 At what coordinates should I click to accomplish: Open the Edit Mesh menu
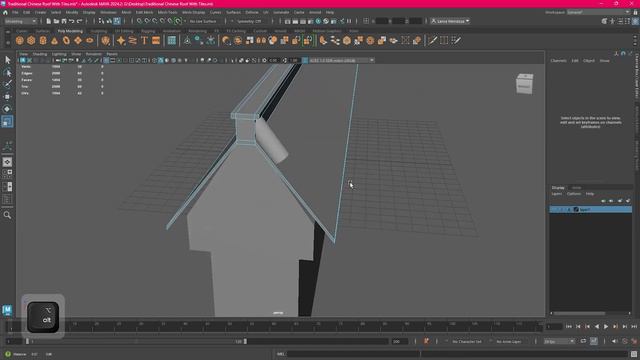(x=144, y=12)
